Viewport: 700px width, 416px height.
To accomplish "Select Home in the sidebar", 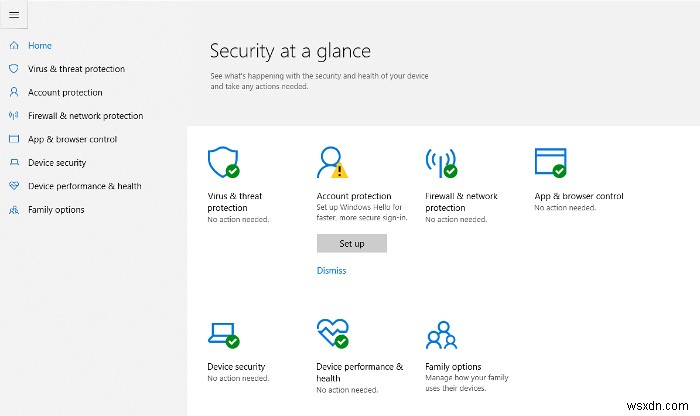I will [40, 45].
